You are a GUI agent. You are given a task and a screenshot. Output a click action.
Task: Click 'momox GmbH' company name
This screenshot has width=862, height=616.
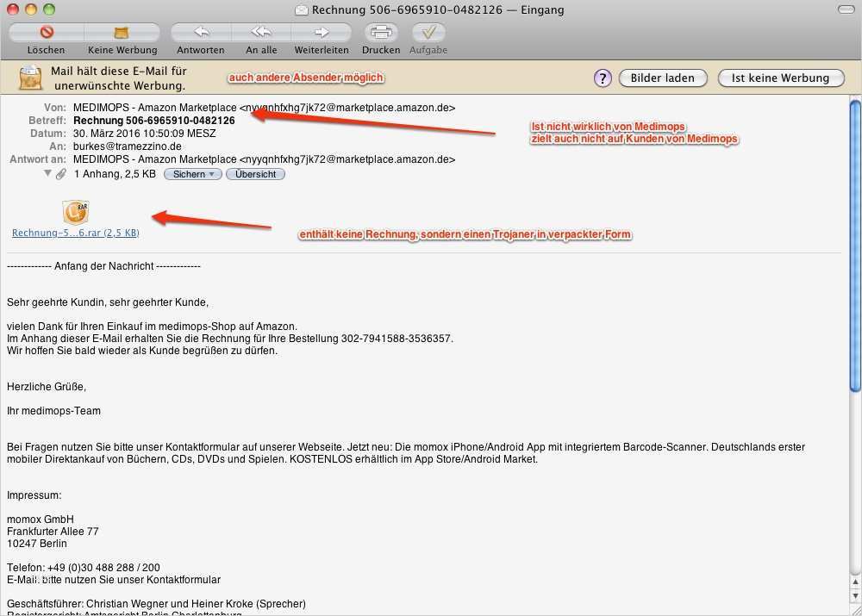point(41,520)
